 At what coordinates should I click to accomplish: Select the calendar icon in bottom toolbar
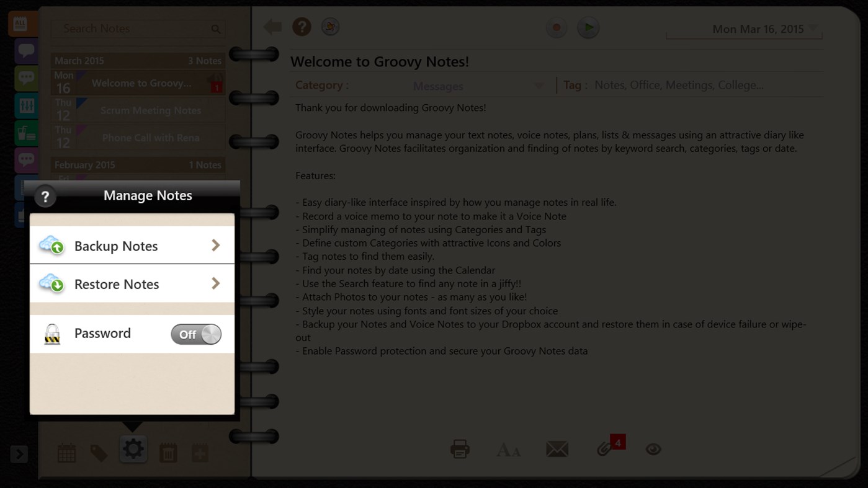pos(66,452)
